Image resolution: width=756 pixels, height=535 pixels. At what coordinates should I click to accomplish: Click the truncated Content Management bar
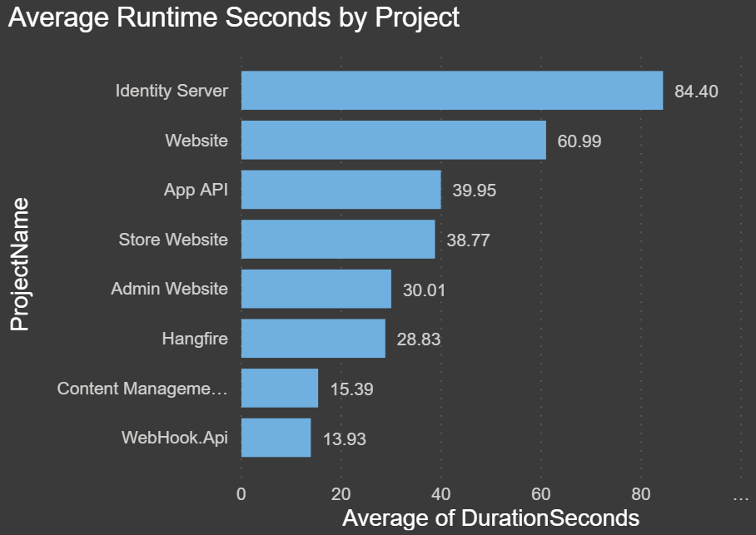point(279,388)
